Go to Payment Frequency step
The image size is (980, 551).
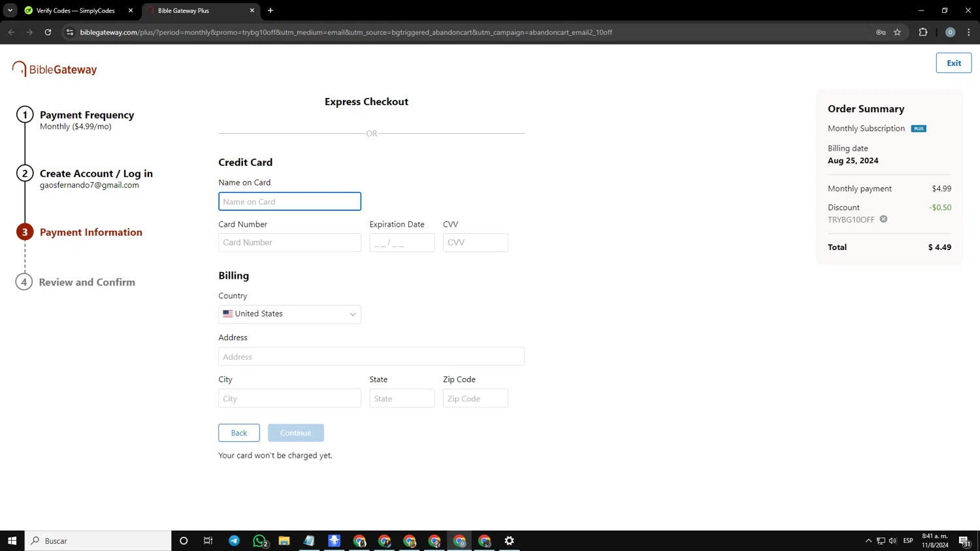87,115
